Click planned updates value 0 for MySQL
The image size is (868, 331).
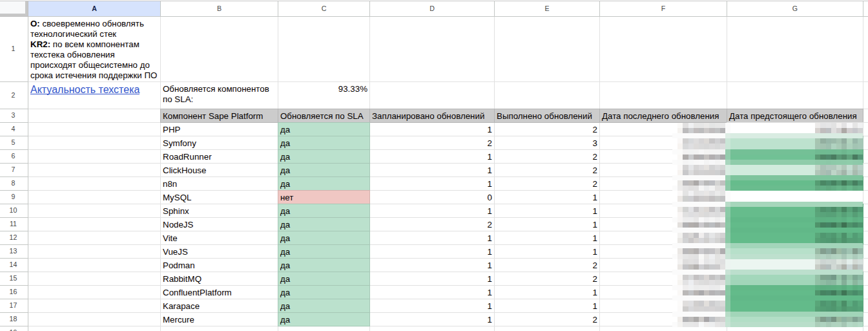432,197
